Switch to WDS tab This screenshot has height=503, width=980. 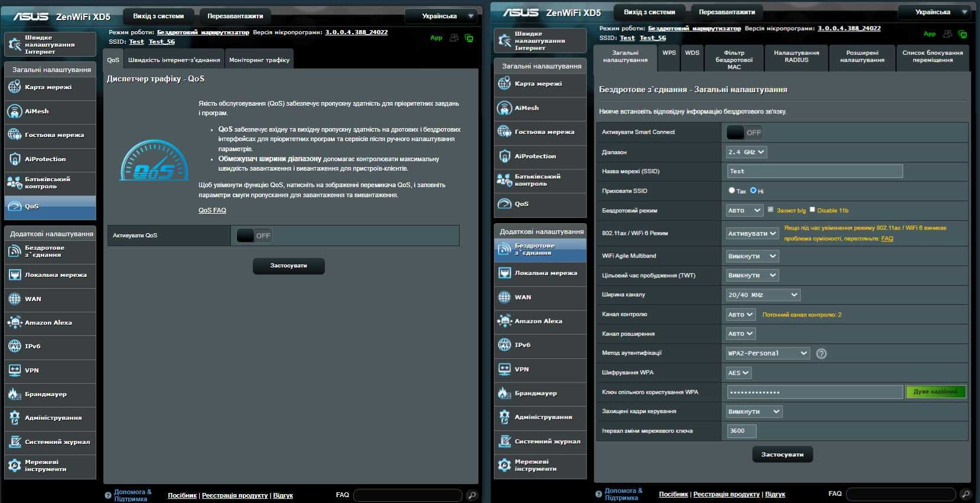[692, 57]
